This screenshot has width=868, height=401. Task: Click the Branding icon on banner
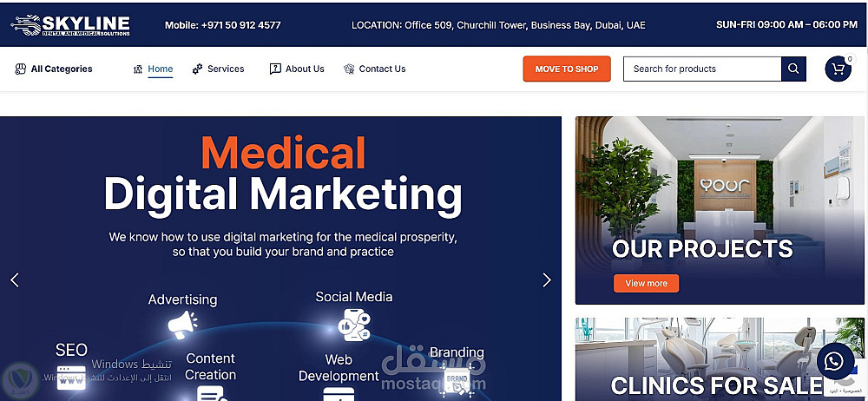[457, 381]
